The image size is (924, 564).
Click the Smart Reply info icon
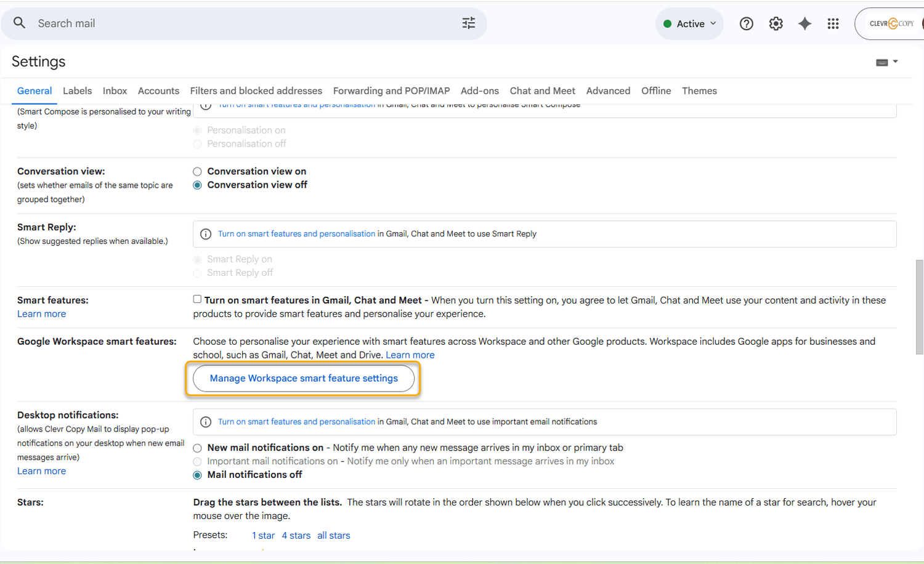click(x=206, y=234)
